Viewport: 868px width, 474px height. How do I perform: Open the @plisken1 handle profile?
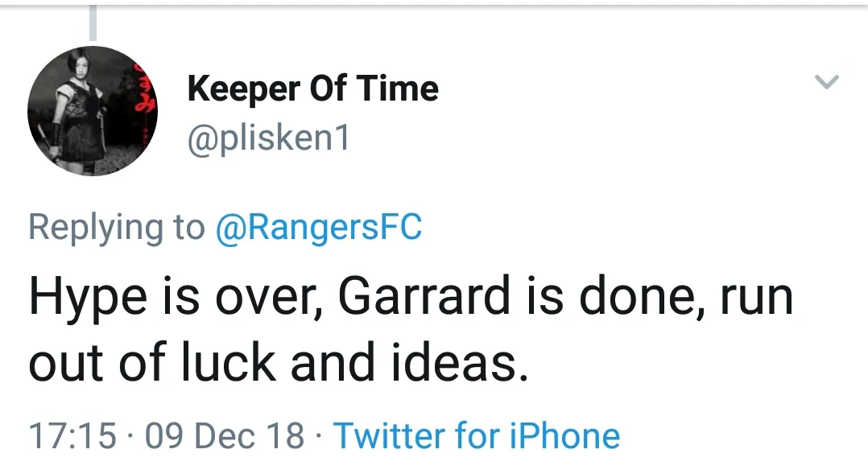tap(268, 138)
